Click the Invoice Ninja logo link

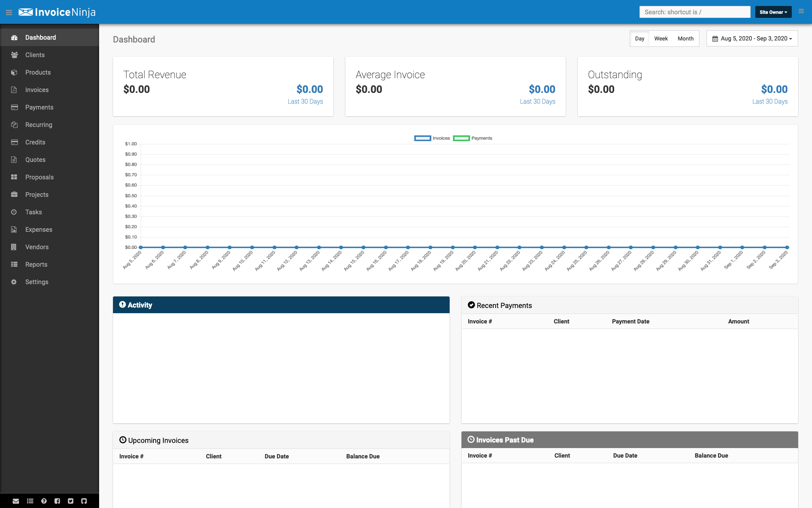click(57, 12)
